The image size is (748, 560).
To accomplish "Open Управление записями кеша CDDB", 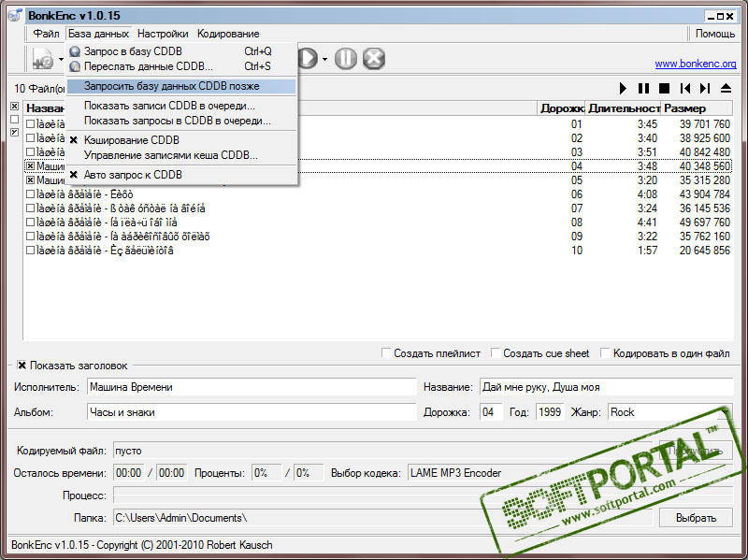I will click(181, 155).
